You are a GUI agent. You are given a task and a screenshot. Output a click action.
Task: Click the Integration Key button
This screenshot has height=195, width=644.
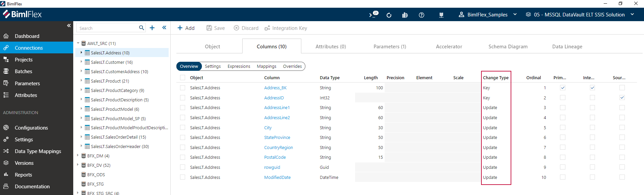[286, 28]
